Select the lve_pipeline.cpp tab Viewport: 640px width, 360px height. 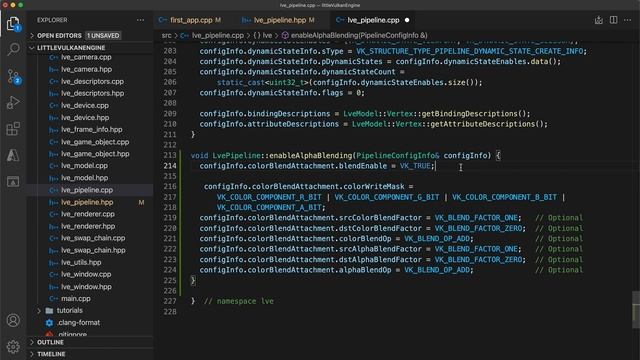pyautogui.click(x=373, y=20)
